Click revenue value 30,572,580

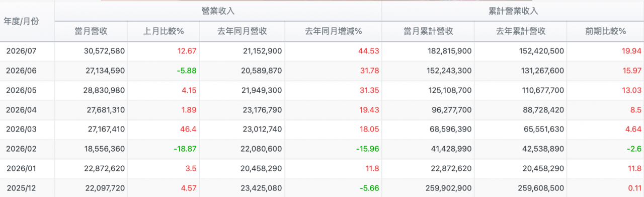pos(104,51)
